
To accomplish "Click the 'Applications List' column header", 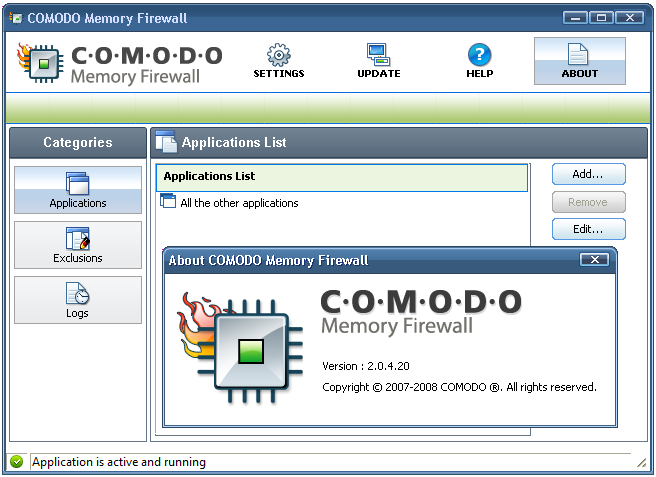I will (x=341, y=177).
